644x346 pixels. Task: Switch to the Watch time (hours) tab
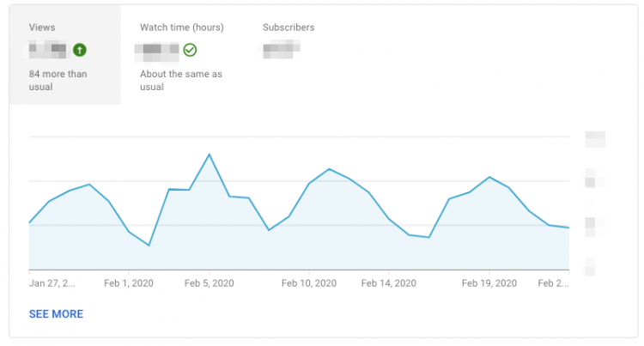pos(181,27)
